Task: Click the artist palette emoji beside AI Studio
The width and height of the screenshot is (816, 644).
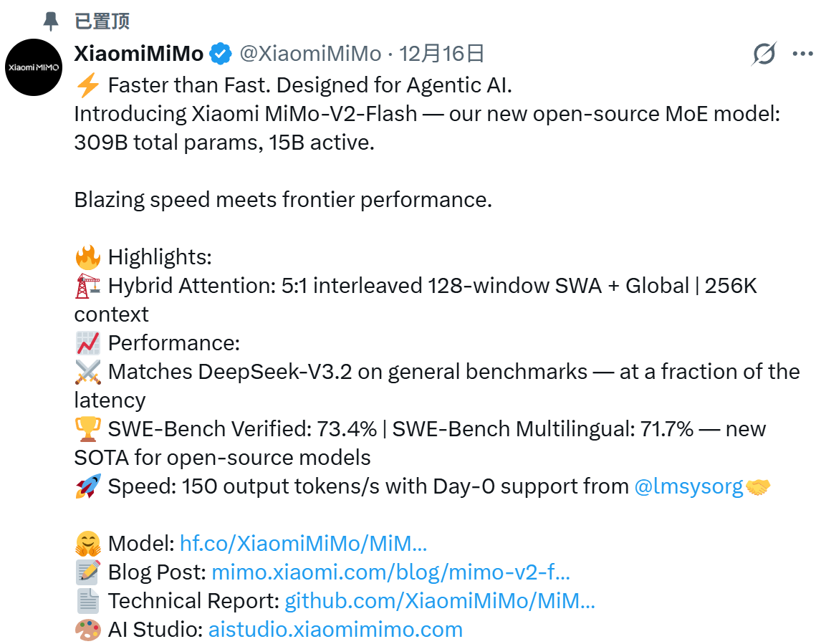Action: pyautogui.click(x=88, y=630)
